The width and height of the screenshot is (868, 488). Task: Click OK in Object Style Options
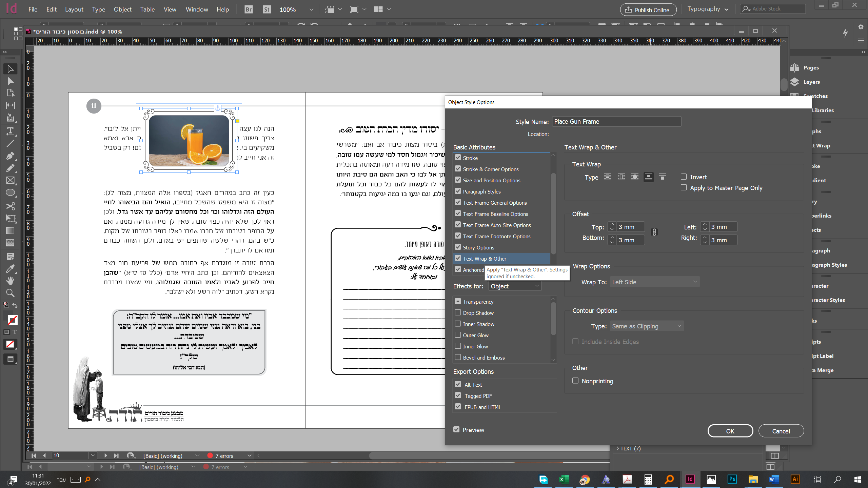click(x=730, y=431)
